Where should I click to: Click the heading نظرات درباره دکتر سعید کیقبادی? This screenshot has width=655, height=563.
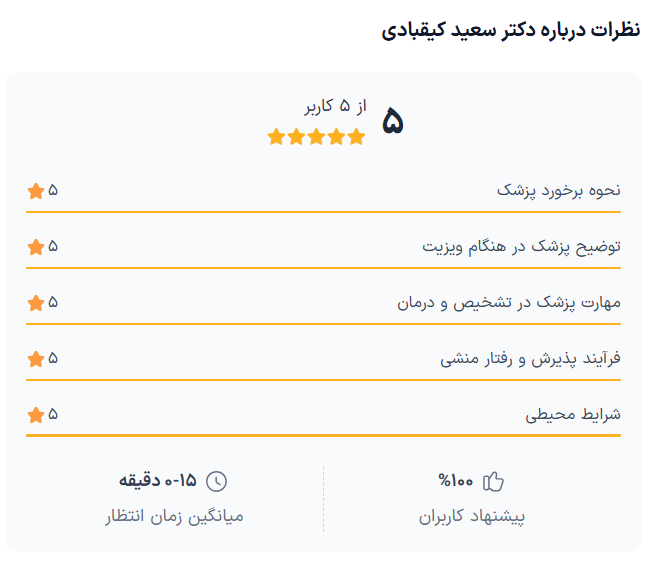click(x=511, y=30)
